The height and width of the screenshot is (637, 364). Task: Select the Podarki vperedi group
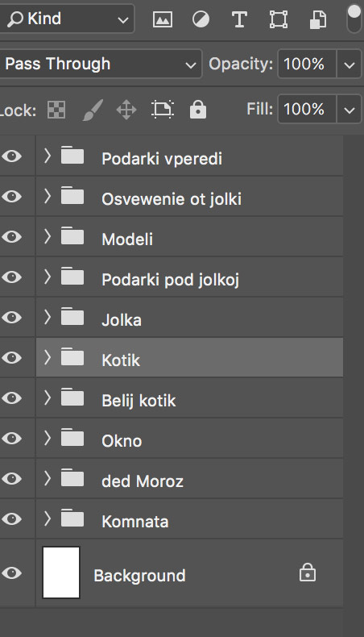(189, 156)
